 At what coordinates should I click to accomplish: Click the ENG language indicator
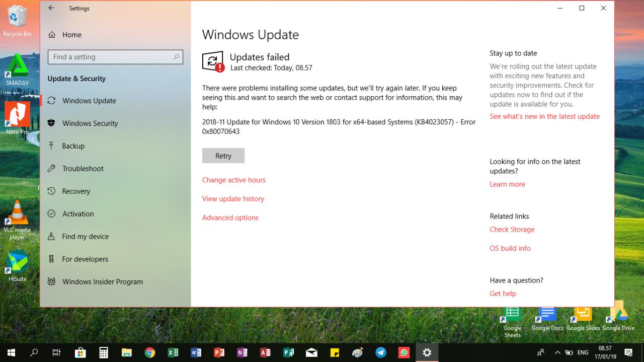click(583, 353)
